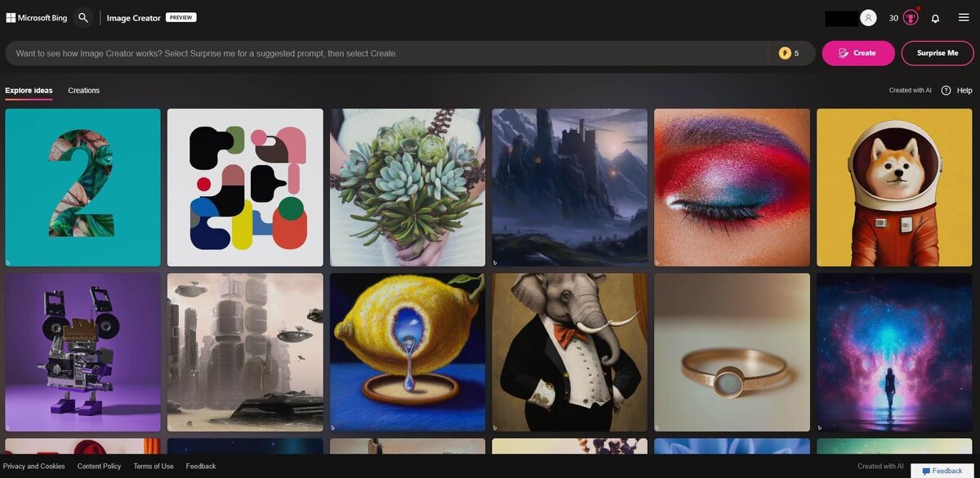This screenshot has width=980, height=478.
Task: Open the succulent bouquet image
Action: point(408,187)
